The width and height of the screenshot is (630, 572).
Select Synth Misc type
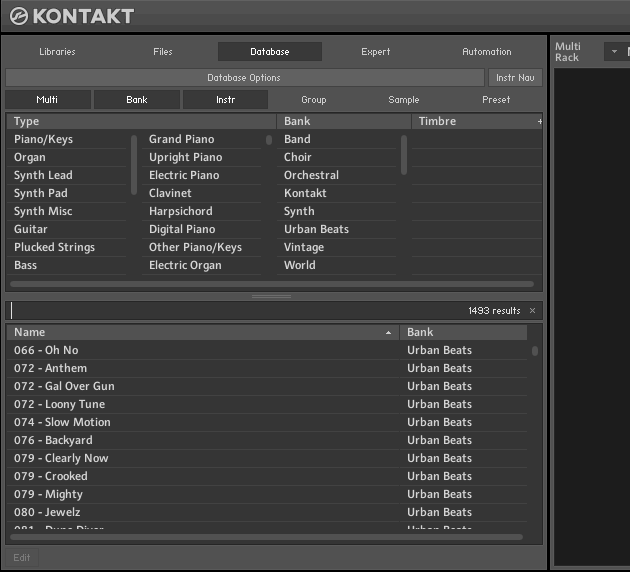[x=67, y=211]
